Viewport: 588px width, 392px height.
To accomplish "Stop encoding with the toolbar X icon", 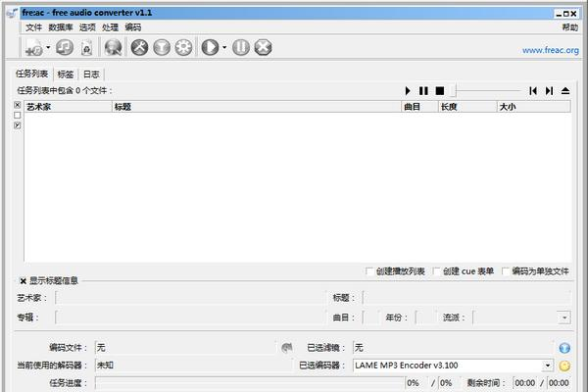I will (x=263, y=48).
